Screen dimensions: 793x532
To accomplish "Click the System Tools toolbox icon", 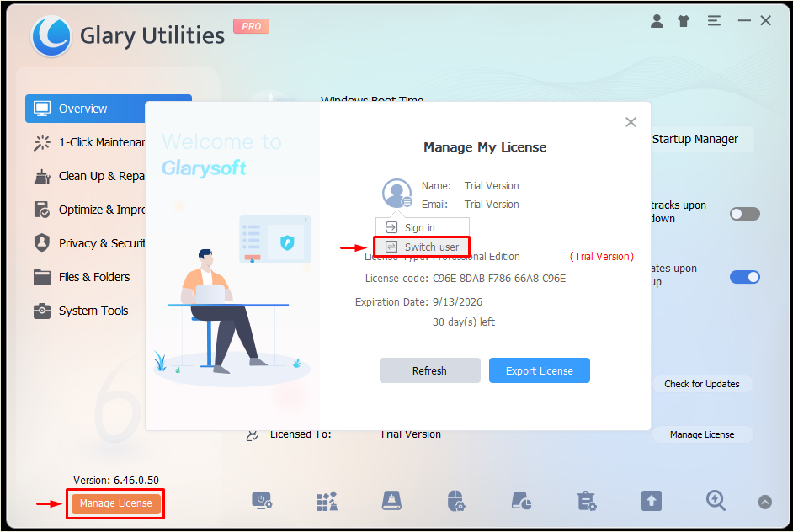I will (x=42, y=311).
